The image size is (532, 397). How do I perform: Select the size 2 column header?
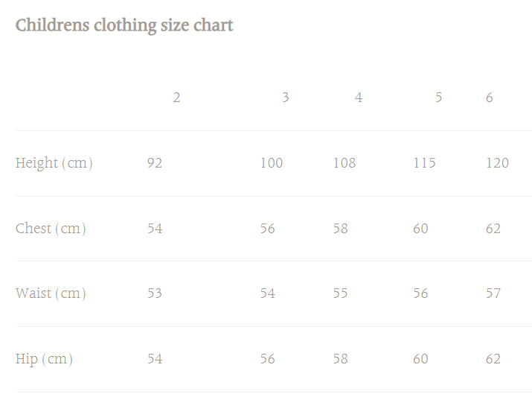tap(176, 98)
